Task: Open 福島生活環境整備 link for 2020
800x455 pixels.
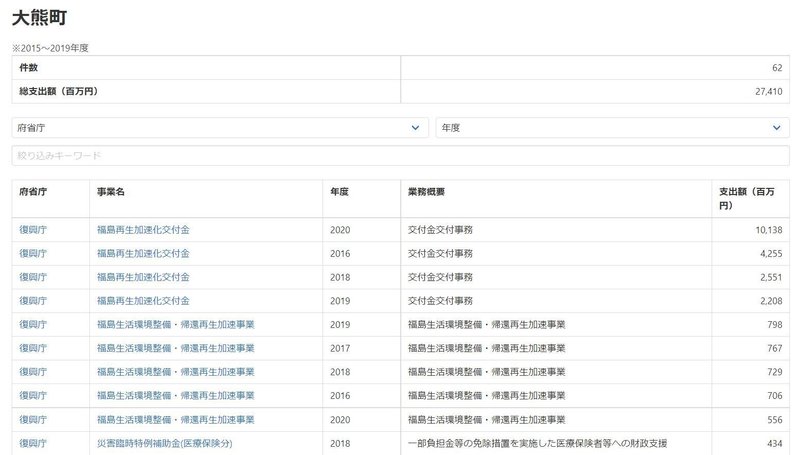Action: pos(176,420)
